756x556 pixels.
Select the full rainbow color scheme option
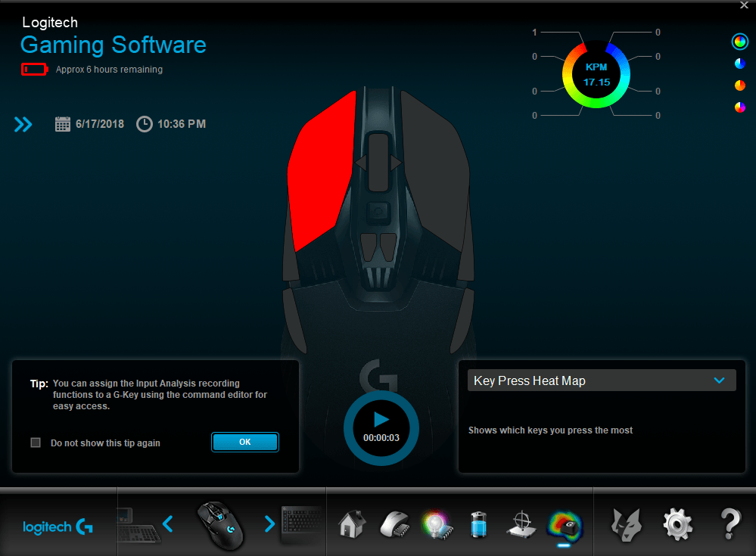[x=739, y=42]
